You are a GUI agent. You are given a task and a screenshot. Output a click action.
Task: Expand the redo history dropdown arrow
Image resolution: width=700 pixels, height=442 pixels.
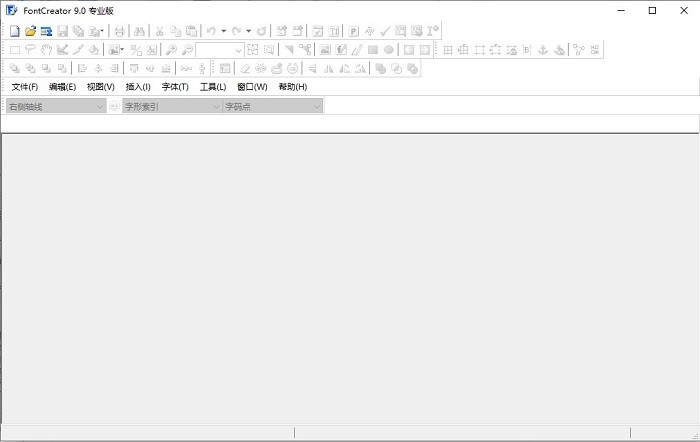coord(249,31)
